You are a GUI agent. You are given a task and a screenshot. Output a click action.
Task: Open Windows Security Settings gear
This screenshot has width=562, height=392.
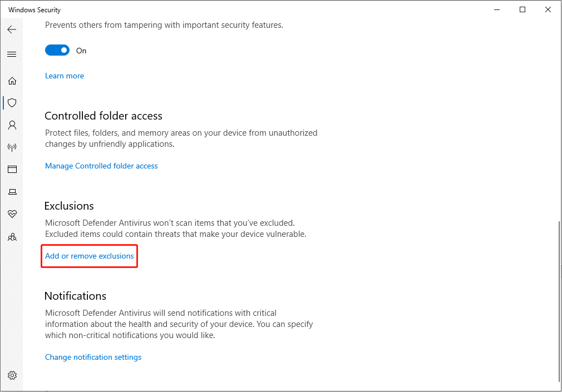(12, 375)
